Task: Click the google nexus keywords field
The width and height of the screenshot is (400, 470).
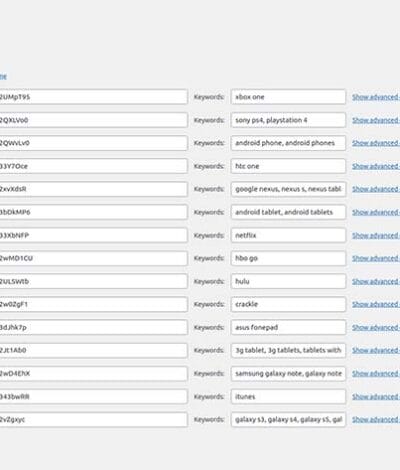Action: [288, 189]
